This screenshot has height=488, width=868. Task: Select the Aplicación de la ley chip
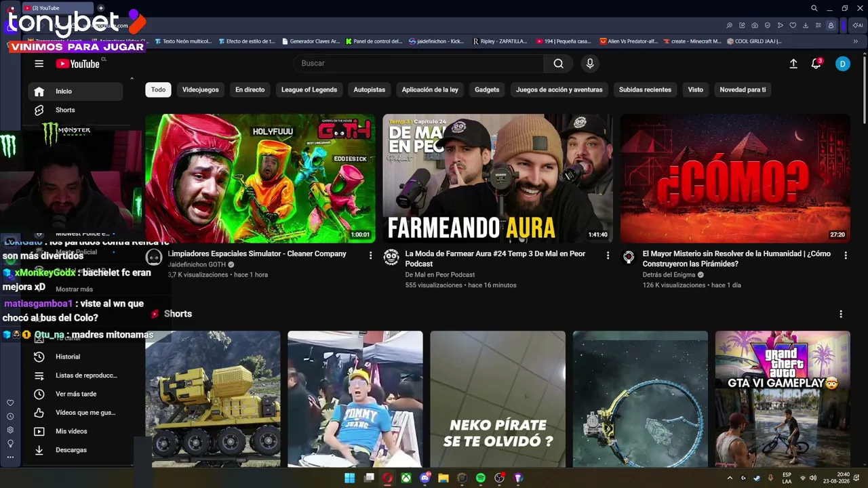click(430, 89)
